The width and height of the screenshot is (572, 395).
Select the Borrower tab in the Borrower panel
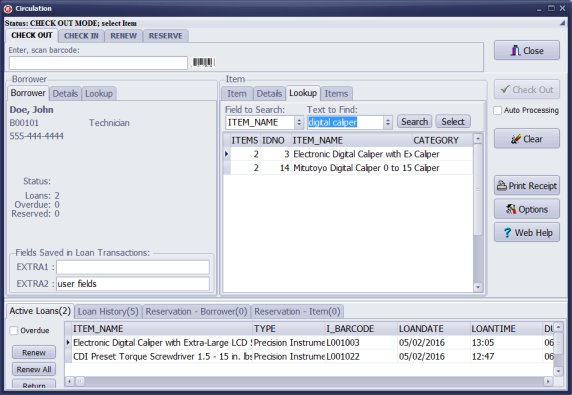(x=28, y=93)
